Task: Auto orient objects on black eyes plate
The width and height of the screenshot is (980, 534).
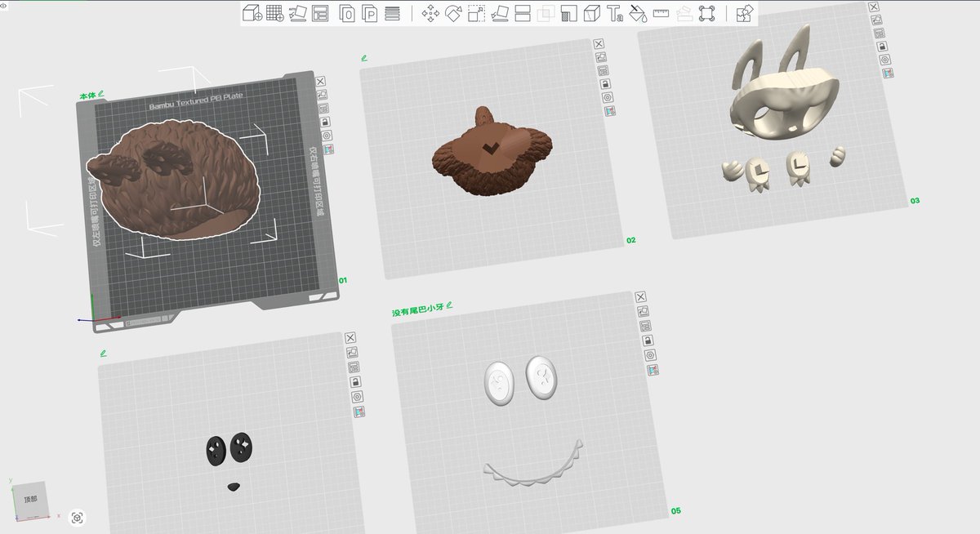Action: coord(352,352)
